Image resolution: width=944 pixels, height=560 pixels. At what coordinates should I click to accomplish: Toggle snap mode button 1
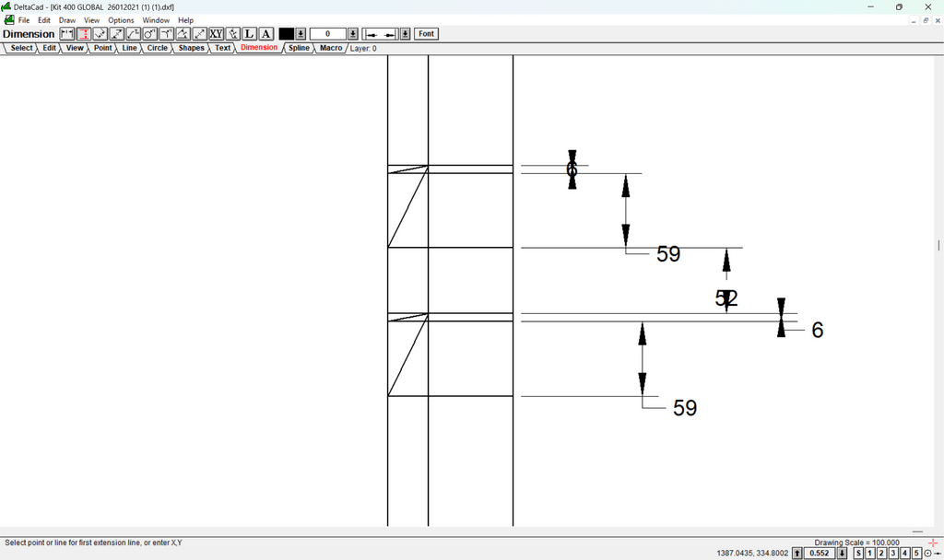pyautogui.click(x=869, y=554)
